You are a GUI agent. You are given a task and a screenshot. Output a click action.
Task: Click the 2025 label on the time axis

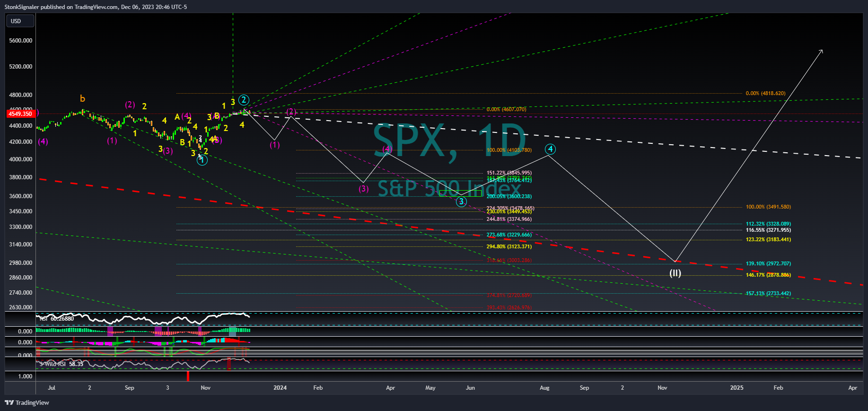point(736,388)
